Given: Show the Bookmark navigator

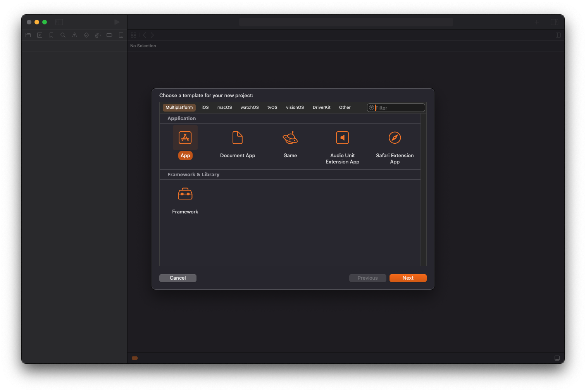Looking at the screenshot, I should [x=51, y=35].
